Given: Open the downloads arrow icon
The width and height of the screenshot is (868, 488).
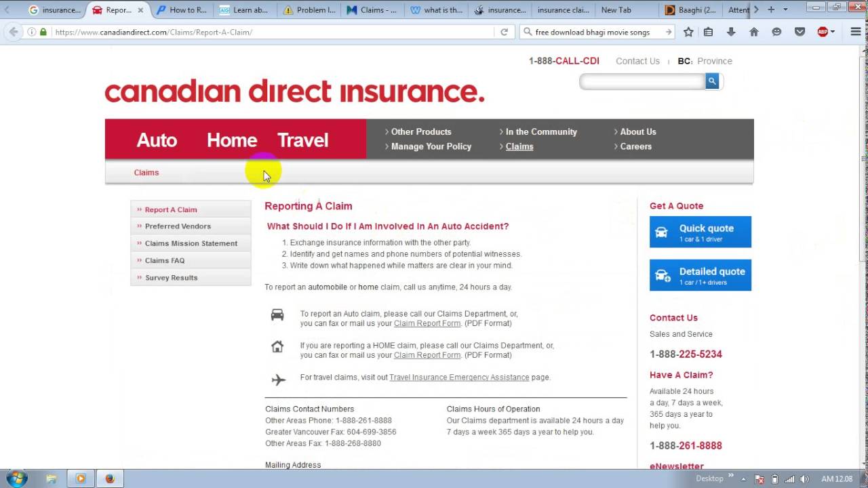Looking at the screenshot, I should point(731,32).
